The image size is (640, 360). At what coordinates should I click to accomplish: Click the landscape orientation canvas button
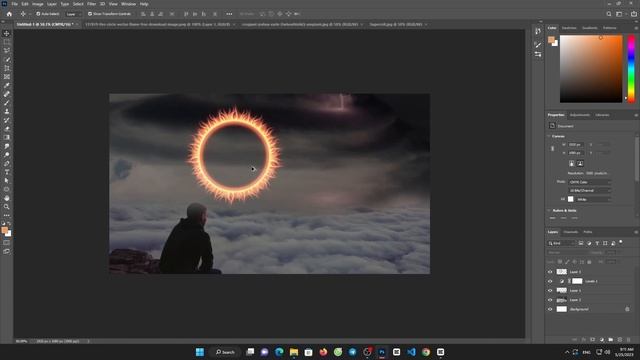(x=580, y=164)
